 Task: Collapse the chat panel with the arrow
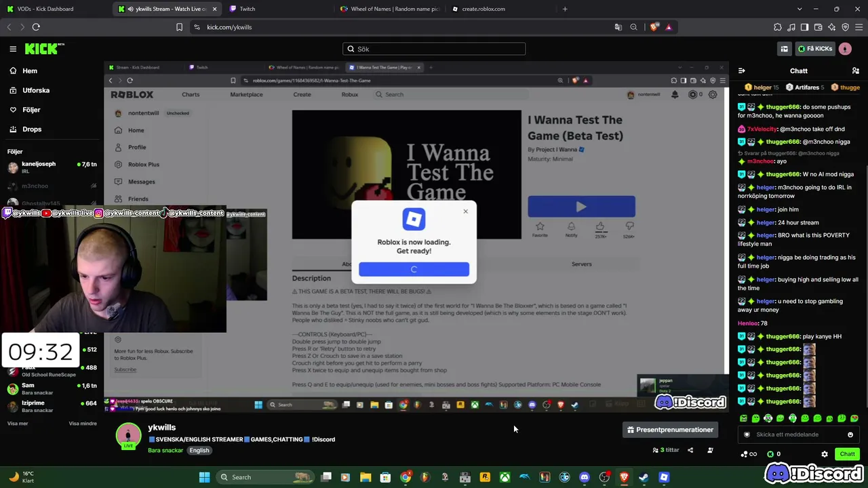[x=742, y=70]
